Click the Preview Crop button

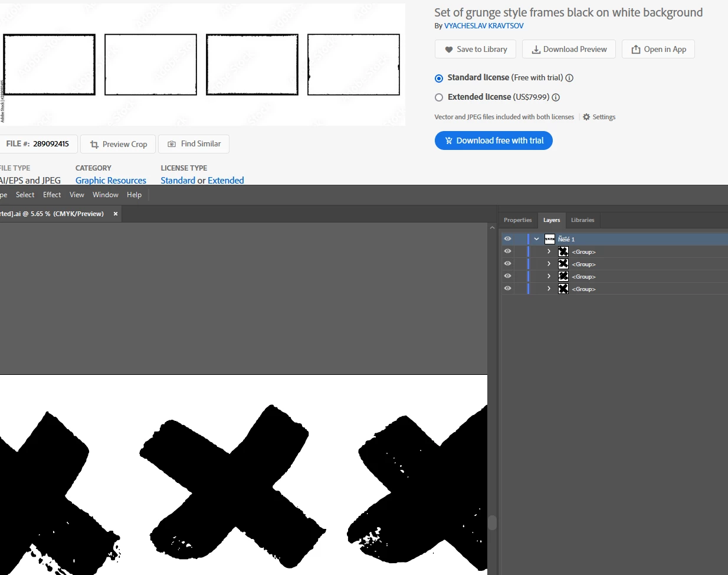(x=118, y=144)
